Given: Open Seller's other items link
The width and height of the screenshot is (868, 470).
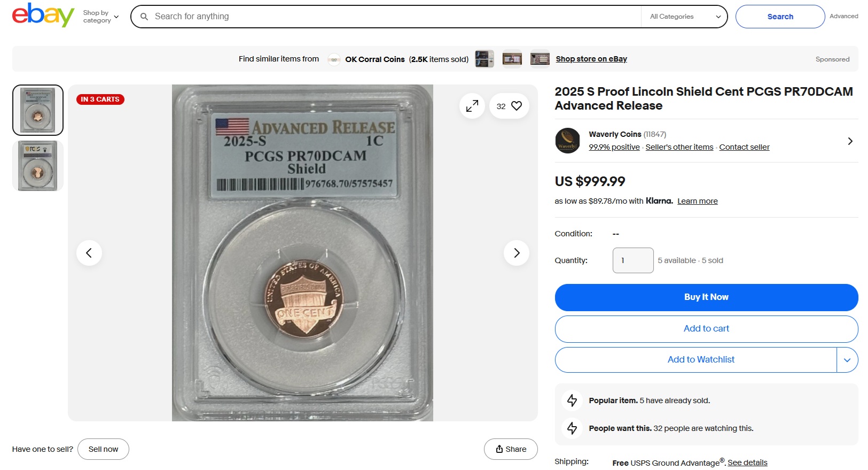Looking at the screenshot, I should [679, 147].
